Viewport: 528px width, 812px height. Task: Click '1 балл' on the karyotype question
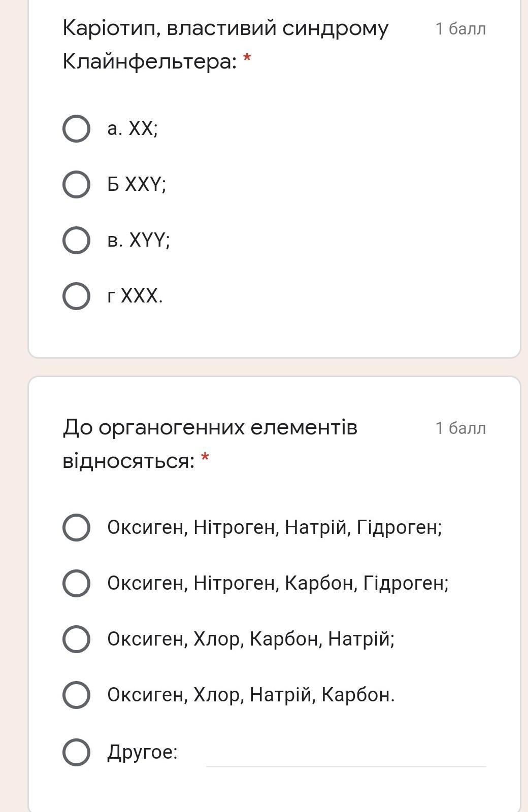460,29
